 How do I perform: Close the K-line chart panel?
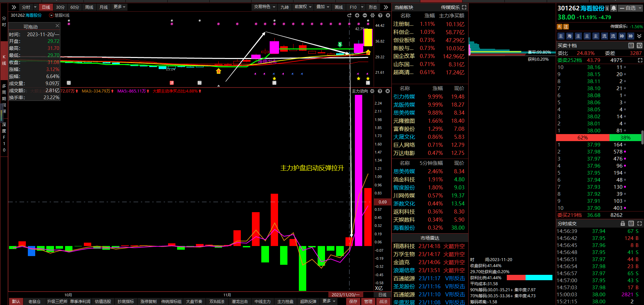388,15
